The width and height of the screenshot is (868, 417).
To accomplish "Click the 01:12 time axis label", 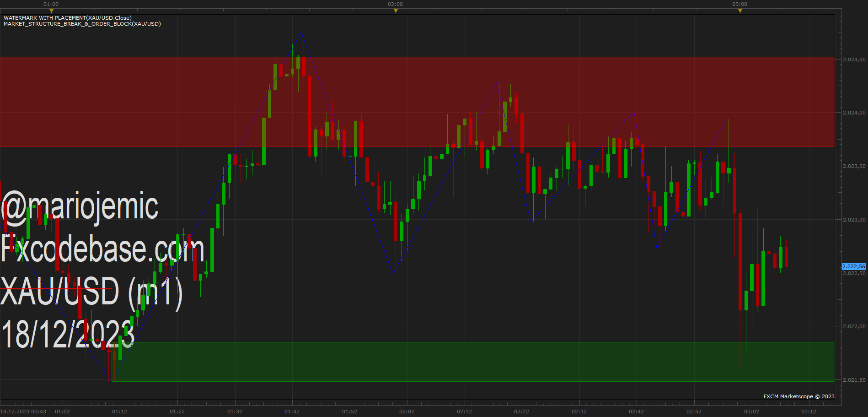I will [x=120, y=412].
